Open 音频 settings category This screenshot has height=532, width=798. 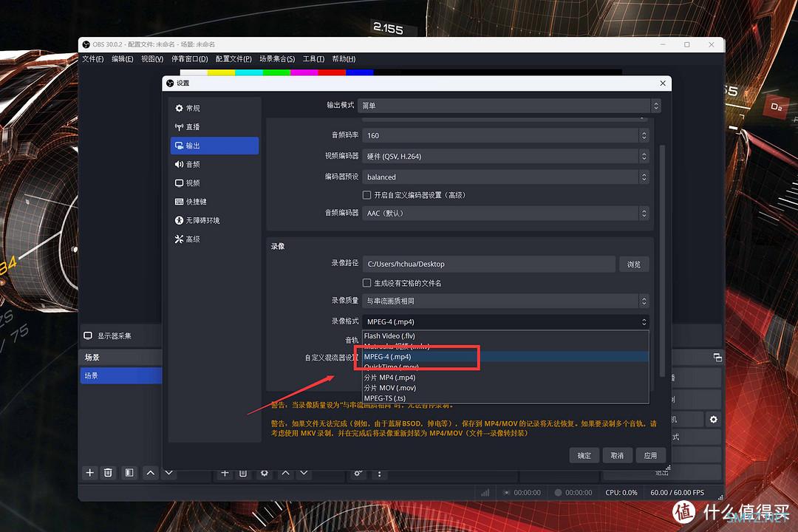click(214, 164)
